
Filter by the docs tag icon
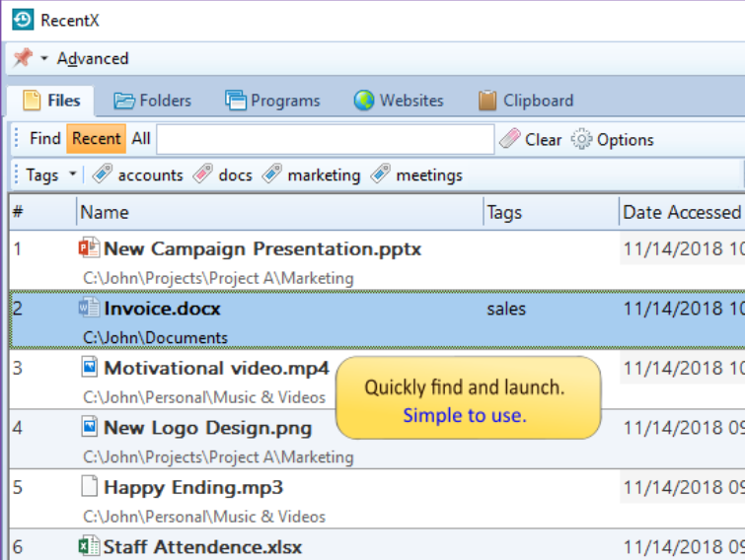(203, 174)
